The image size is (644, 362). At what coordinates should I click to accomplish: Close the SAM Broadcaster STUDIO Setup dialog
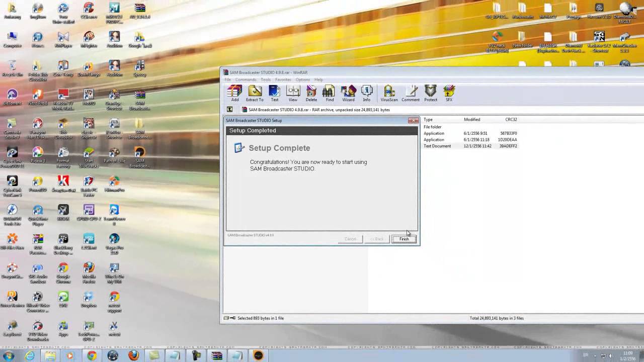tap(413, 120)
